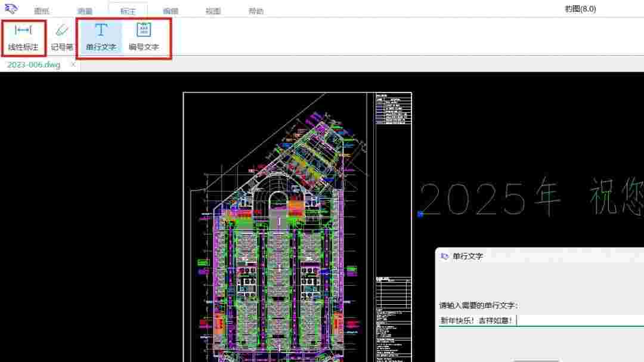Image resolution: width=644 pixels, height=362 pixels.
Task: Click the logo icon in the 单行文字 dialog title
Action: click(x=444, y=256)
